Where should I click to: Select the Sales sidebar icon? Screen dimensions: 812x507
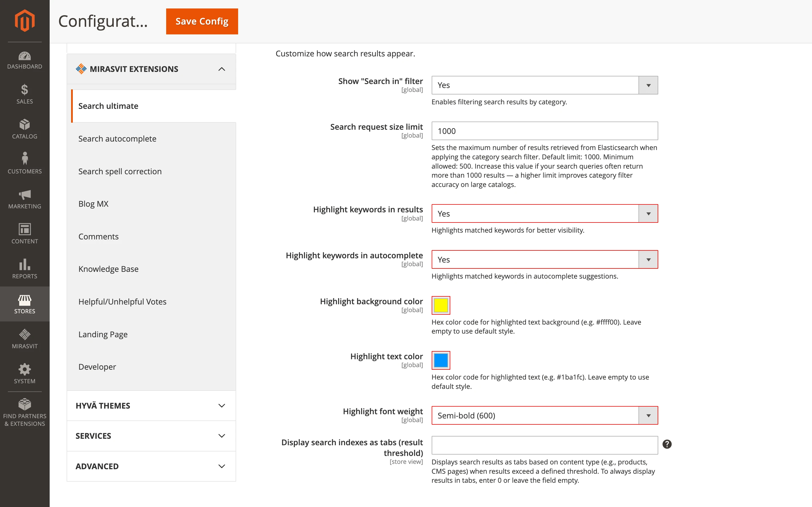pos(25,94)
